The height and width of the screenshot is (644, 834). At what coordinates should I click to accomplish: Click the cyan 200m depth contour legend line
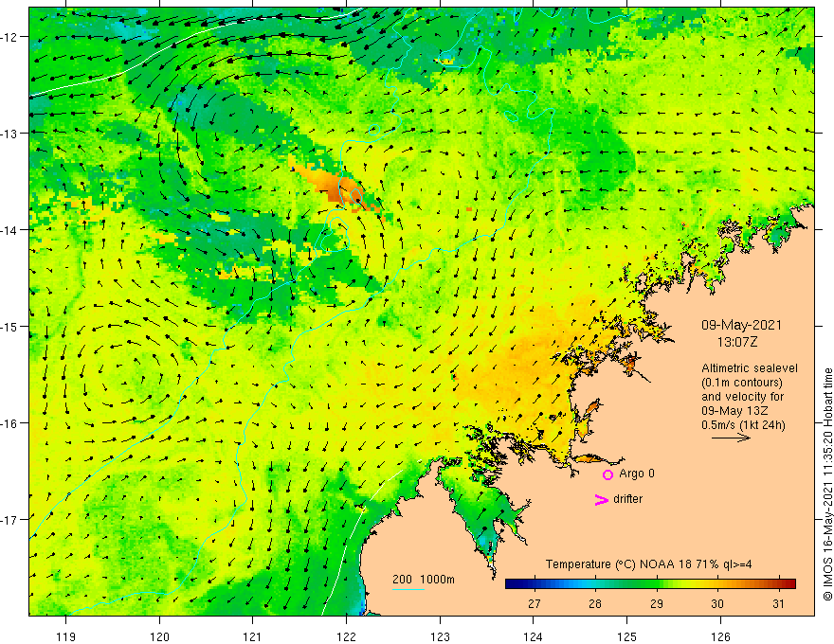tap(408, 589)
